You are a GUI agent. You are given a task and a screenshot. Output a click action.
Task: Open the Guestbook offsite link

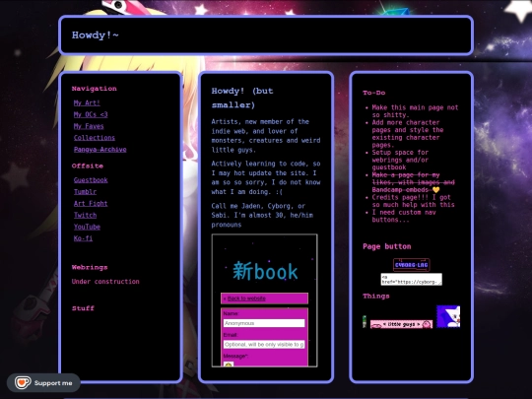(91, 180)
